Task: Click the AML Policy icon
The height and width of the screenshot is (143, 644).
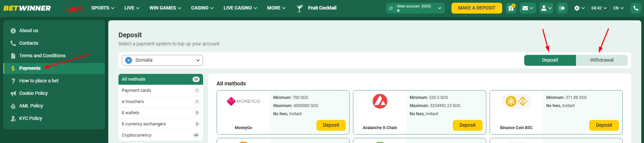Action: pyautogui.click(x=13, y=106)
